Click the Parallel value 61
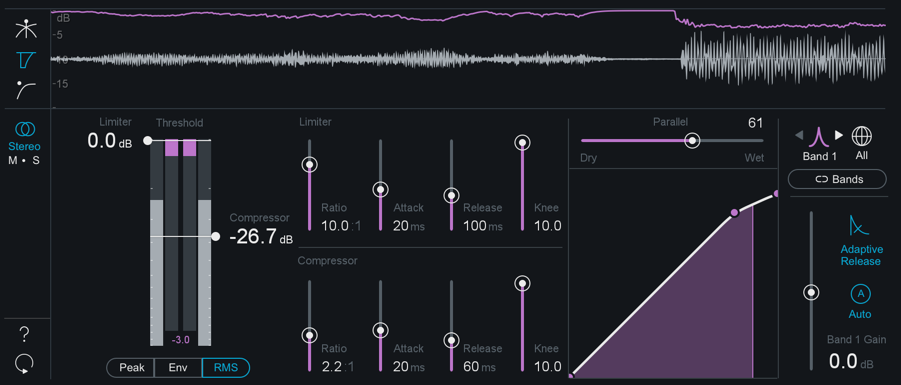Viewport: 901px width, 385px height. click(x=755, y=122)
